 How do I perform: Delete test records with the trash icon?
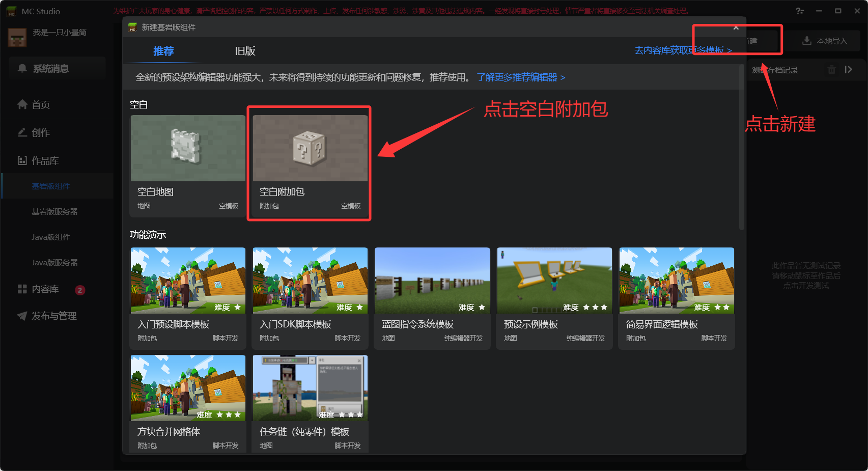click(831, 70)
